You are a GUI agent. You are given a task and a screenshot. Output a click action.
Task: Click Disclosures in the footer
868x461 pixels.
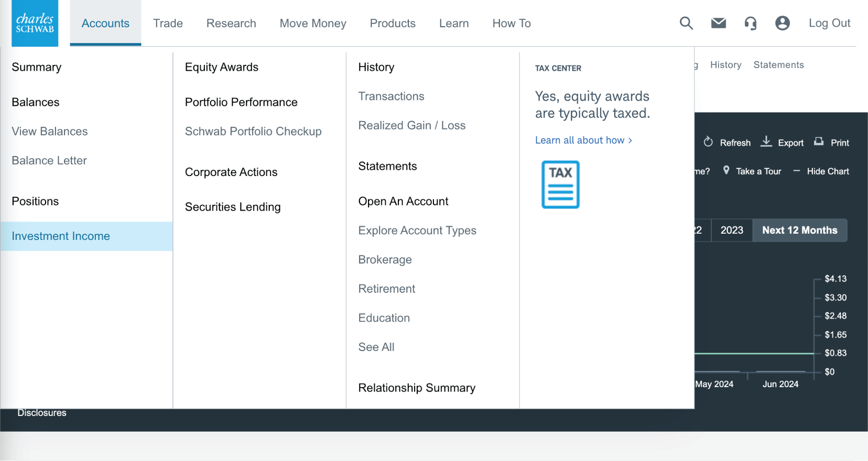[x=42, y=413]
